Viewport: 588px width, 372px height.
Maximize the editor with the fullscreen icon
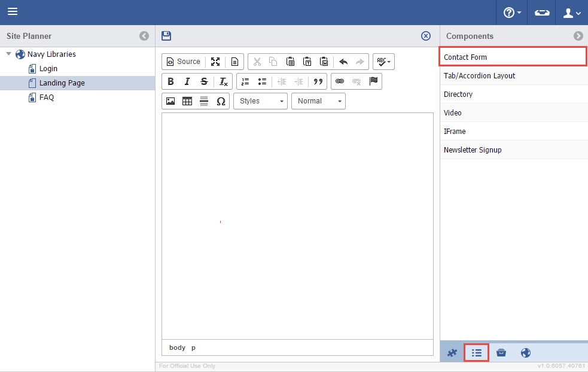tap(215, 62)
